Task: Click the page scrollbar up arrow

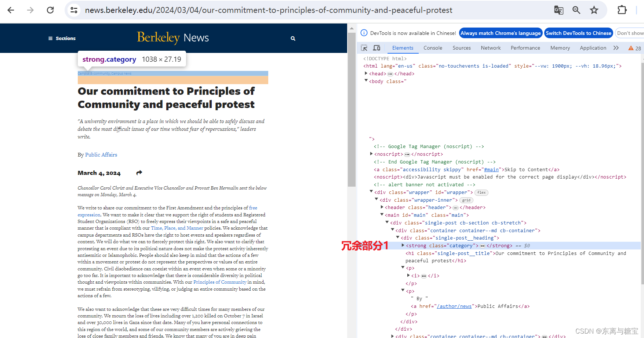Action: [x=352, y=28]
